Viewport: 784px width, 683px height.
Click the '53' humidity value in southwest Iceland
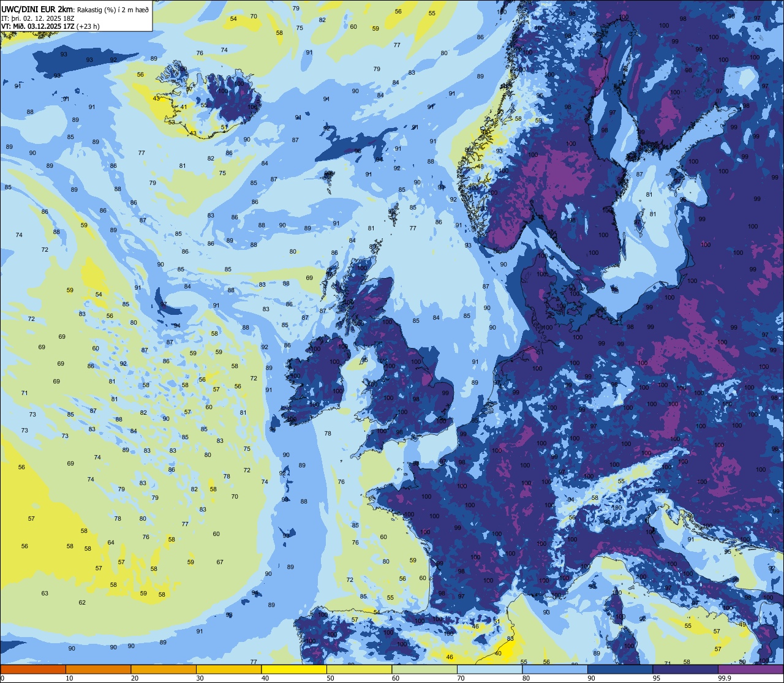171,122
